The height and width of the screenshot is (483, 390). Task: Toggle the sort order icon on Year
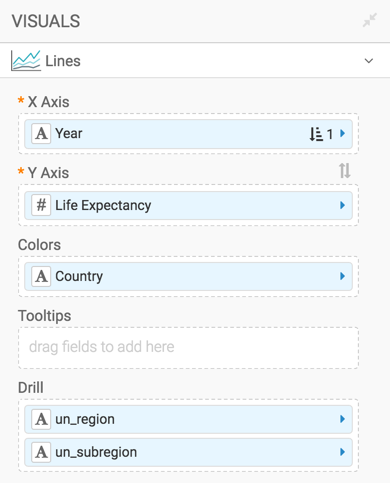(x=316, y=134)
